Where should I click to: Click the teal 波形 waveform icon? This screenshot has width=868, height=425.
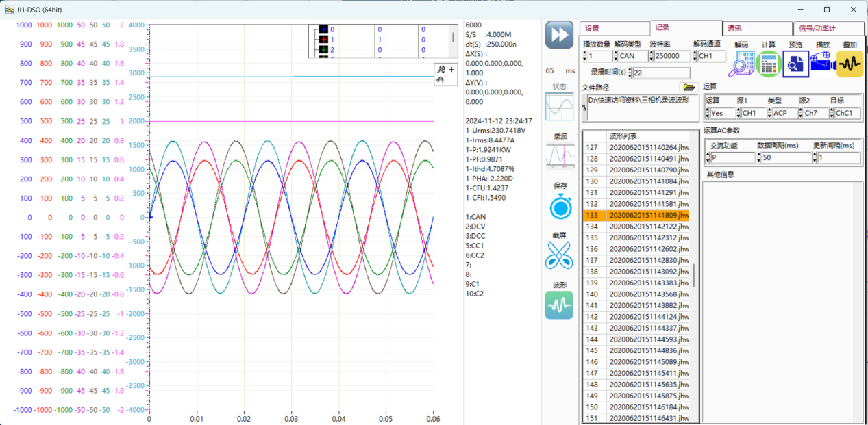tap(559, 305)
